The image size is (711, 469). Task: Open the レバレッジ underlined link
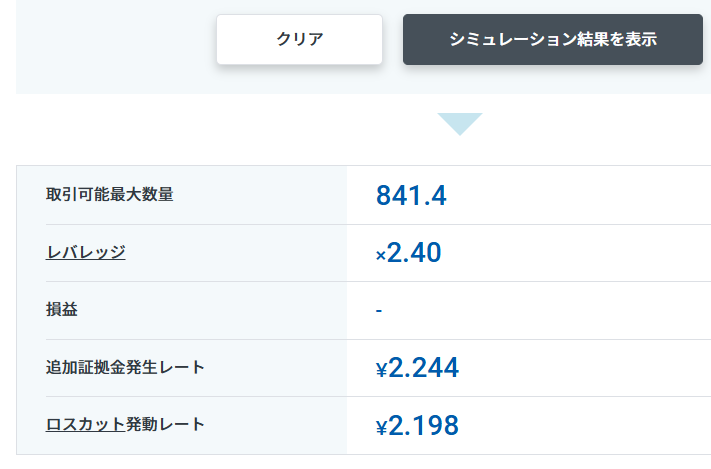pos(86,252)
